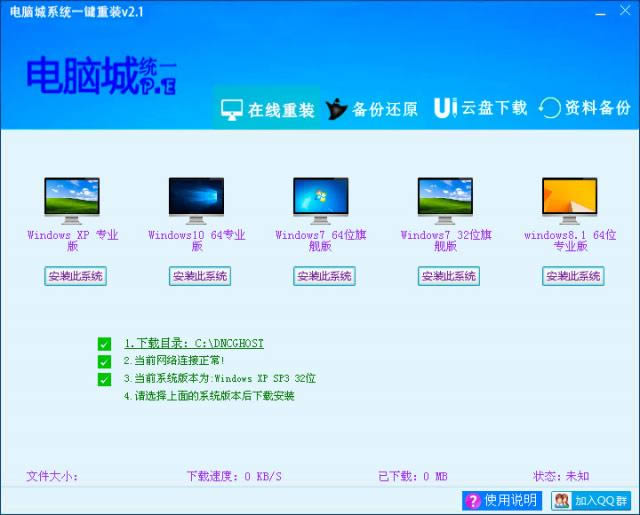Click the windows8.1 64位专业版 label

tap(570, 240)
